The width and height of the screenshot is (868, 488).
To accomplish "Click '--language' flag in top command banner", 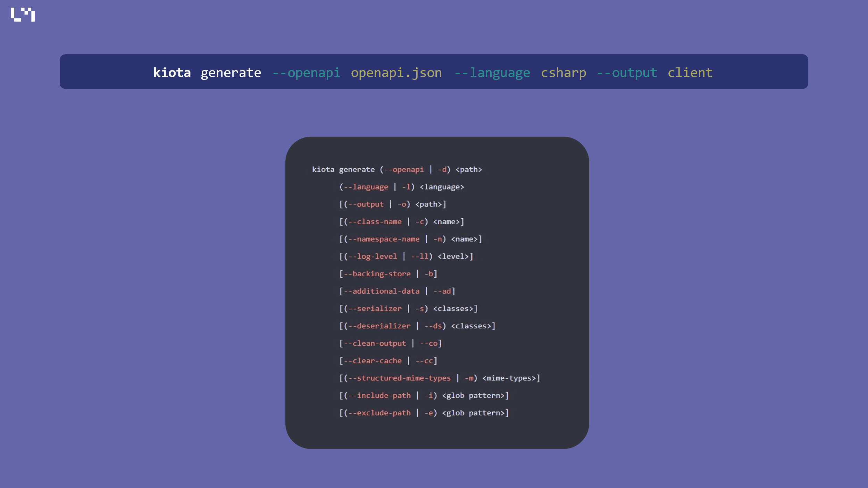I will [492, 73].
